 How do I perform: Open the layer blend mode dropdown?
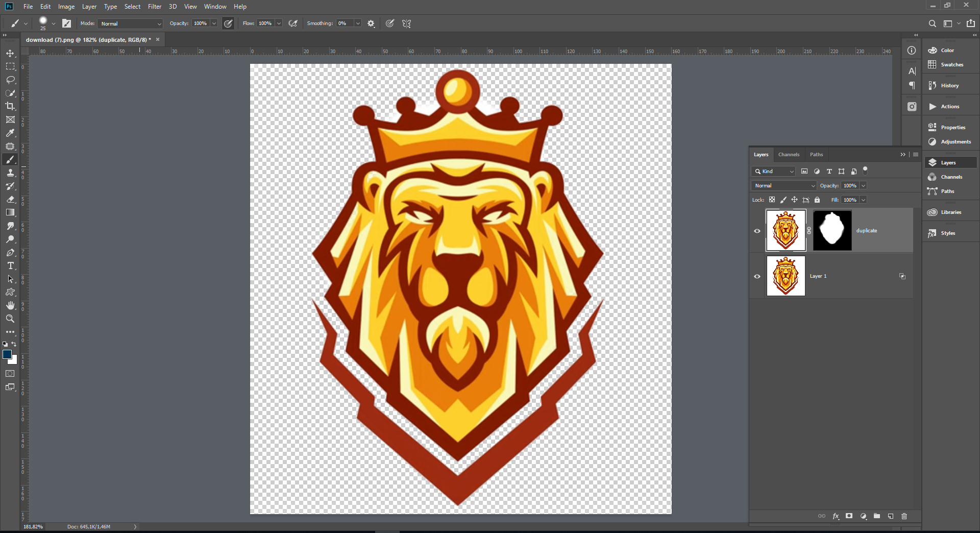coord(784,186)
